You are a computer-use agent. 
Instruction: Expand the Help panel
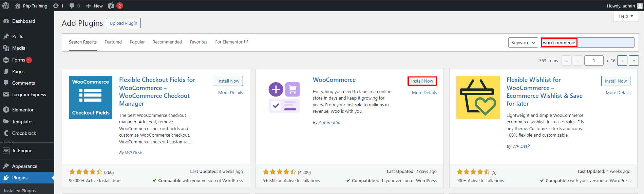[x=626, y=16]
